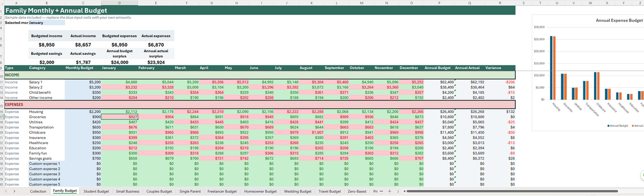The width and height of the screenshot is (644, 196).
Task: Click the sample data instruction note text
Action: [69, 18]
